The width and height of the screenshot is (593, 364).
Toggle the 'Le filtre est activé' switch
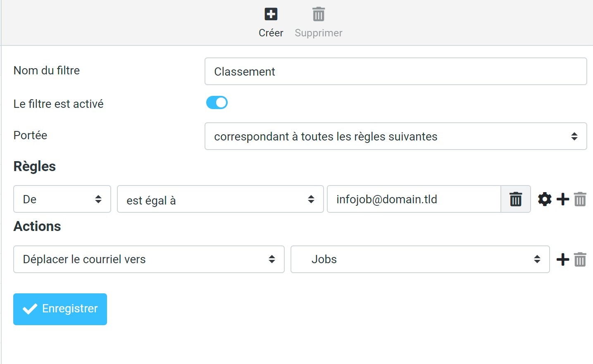[x=217, y=102]
